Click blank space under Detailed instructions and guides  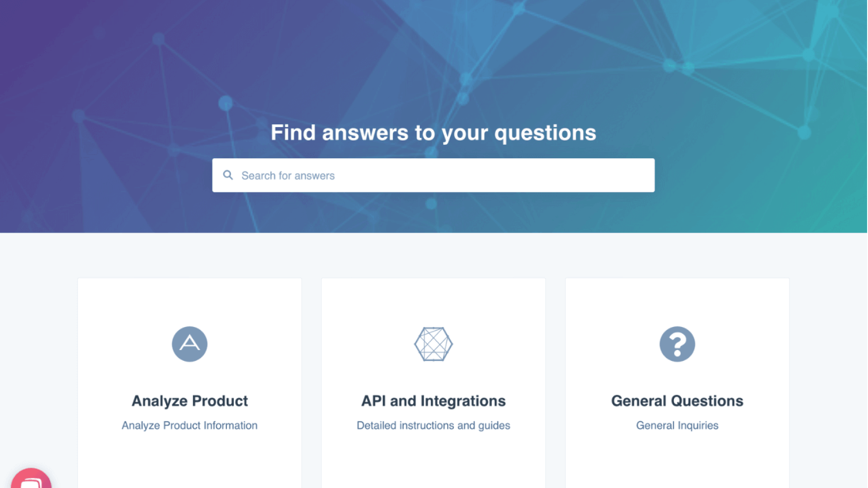pos(434,459)
